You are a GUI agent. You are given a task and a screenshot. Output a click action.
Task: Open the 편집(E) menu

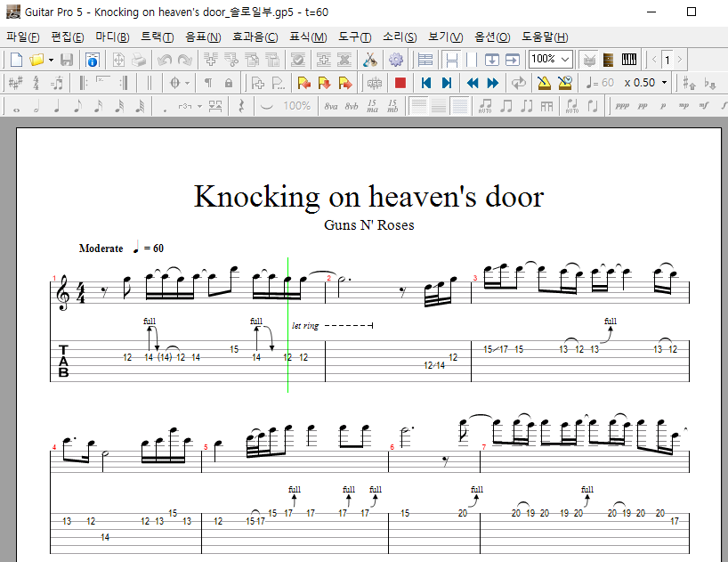coord(68,37)
